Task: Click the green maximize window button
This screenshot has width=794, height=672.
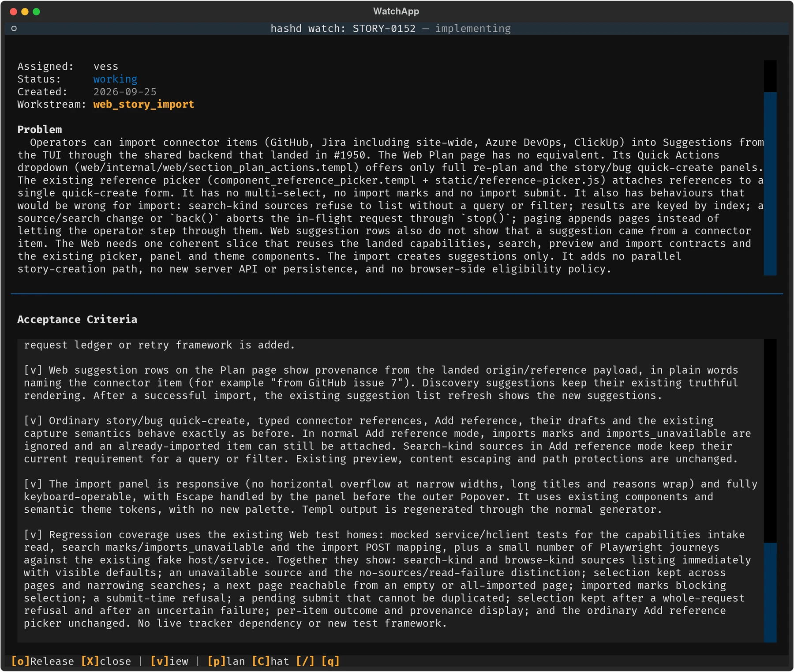Action: [x=37, y=11]
